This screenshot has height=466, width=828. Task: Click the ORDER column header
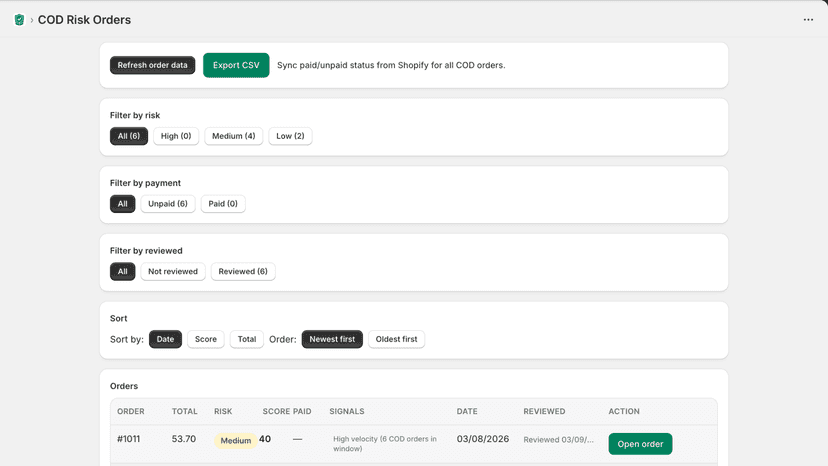[130, 411]
